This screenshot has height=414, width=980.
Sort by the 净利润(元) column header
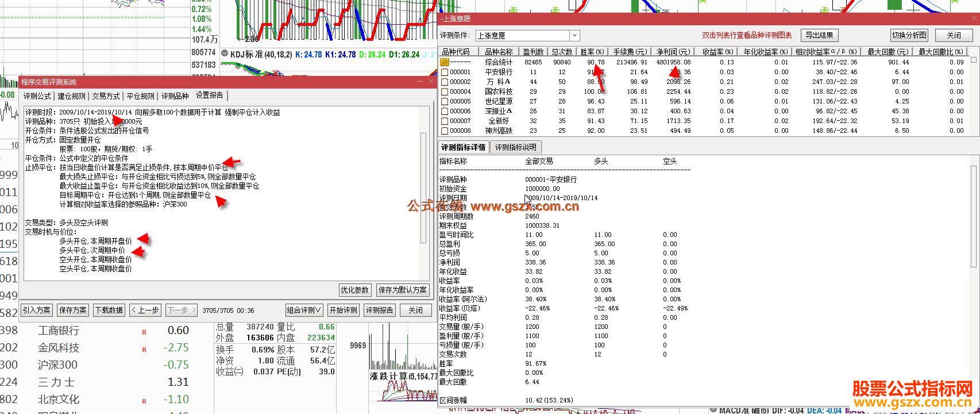673,52
